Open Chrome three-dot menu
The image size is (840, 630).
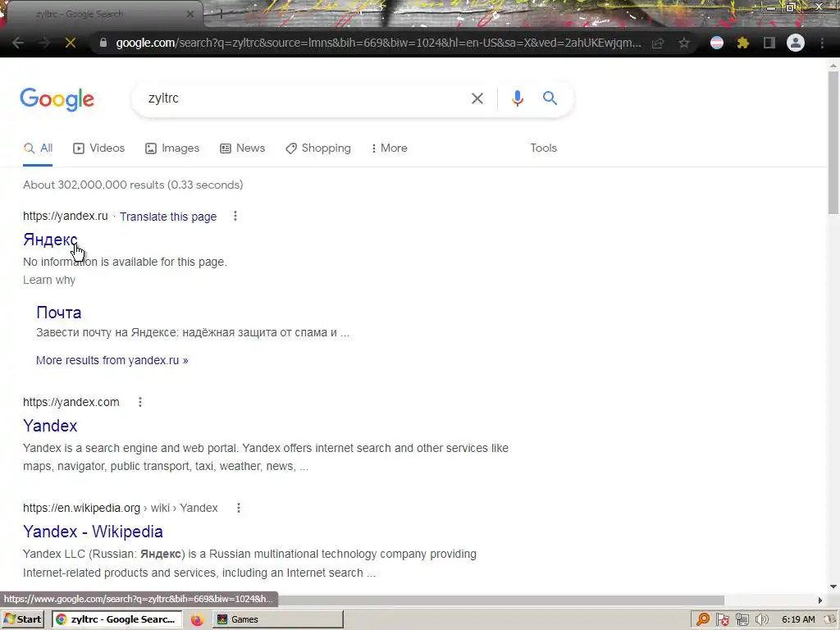pyautogui.click(x=822, y=43)
